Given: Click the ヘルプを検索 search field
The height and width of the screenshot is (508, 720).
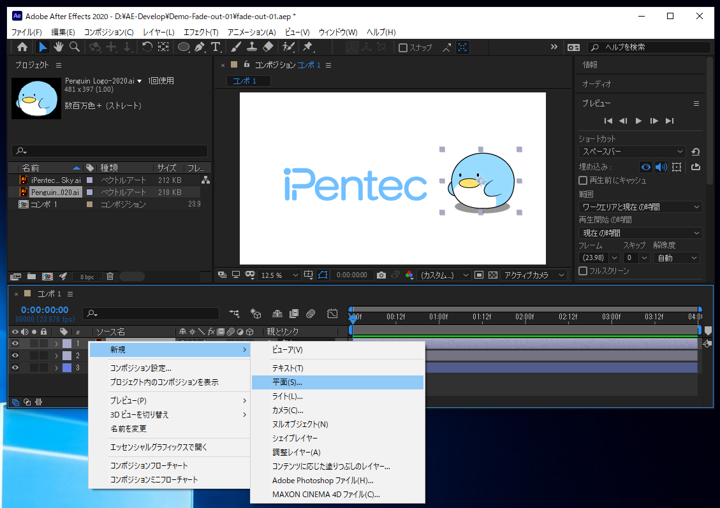Looking at the screenshot, I should (x=651, y=47).
